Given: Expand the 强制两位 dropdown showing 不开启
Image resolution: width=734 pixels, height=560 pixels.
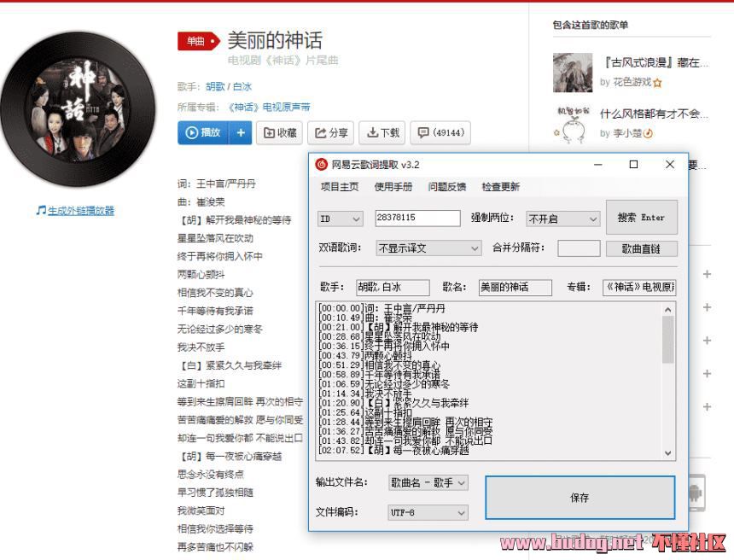Looking at the screenshot, I should click(x=562, y=219).
